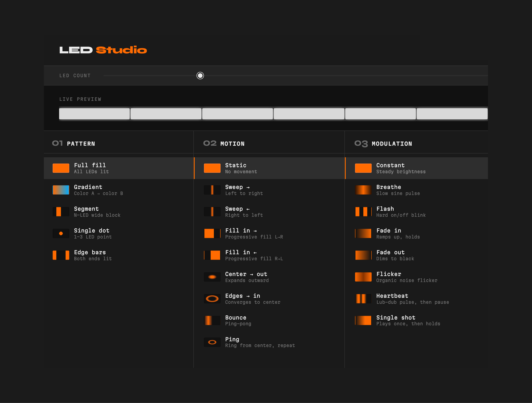Choose the Ping motion icon
Image resolution: width=532 pixels, height=403 pixels.
tap(212, 342)
